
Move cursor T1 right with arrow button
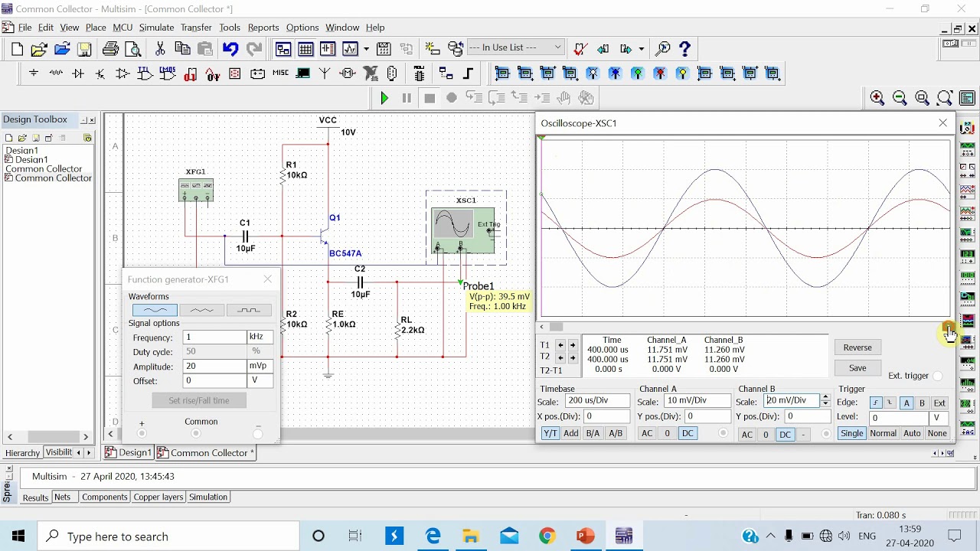tap(572, 346)
